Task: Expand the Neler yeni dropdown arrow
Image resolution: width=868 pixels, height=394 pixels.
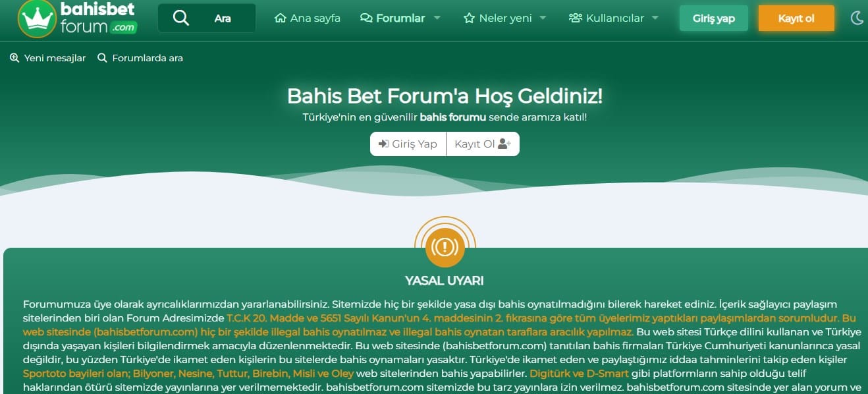Action: tap(543, 18)
